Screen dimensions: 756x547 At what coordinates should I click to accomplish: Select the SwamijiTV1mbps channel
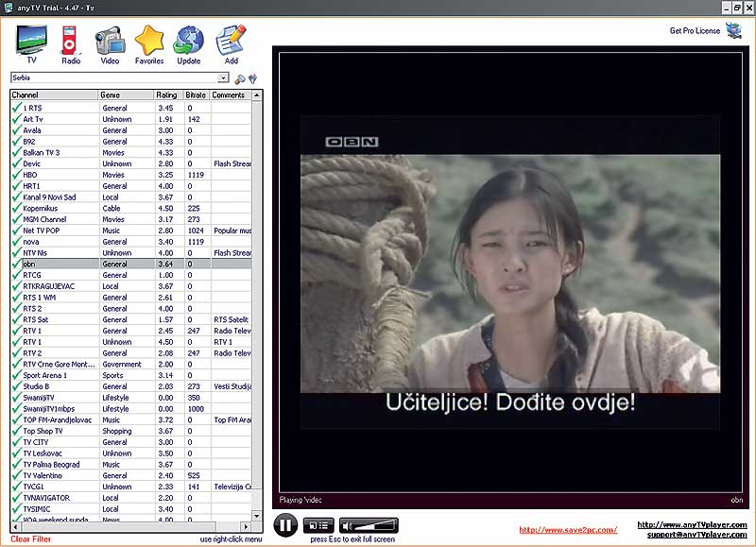(130, 409)
